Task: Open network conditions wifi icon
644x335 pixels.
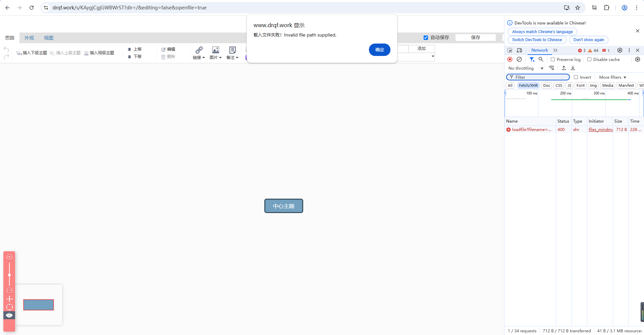Action: point(551,68)
